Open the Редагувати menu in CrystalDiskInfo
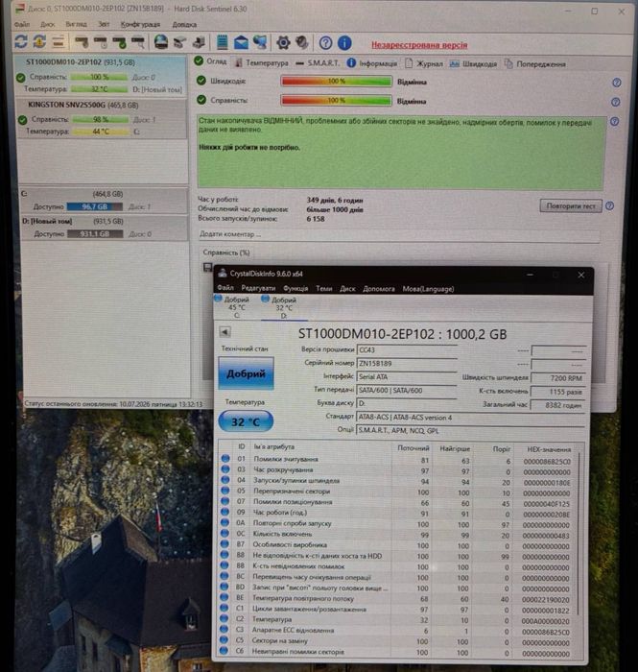 click(x=258, y=288)
